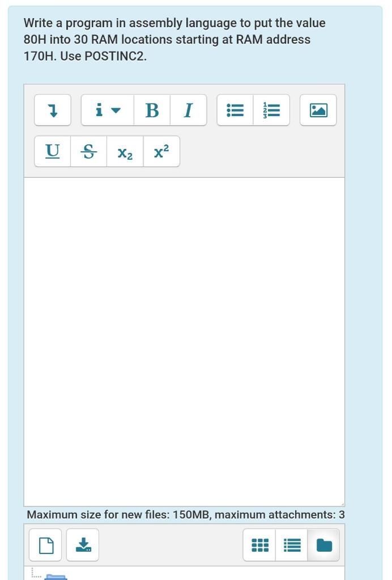This screenshot has height=580, width=392.
Task: Add a new file attachment
Action: tap(45, 545)
